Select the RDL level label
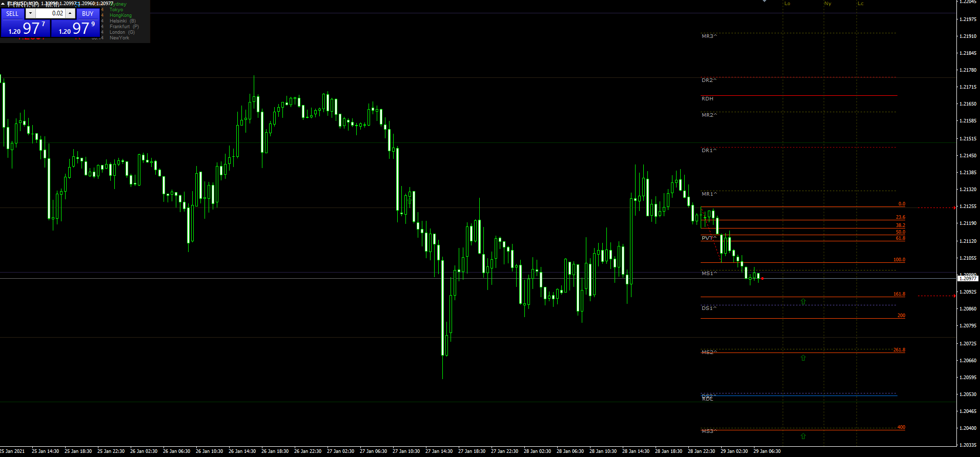 click(x=707, y=399)
